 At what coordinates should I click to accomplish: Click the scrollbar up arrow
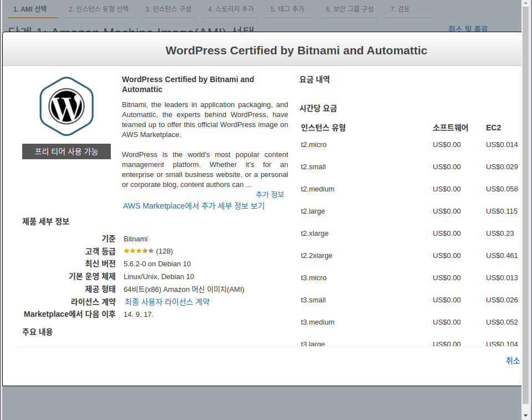pos(525,2)
